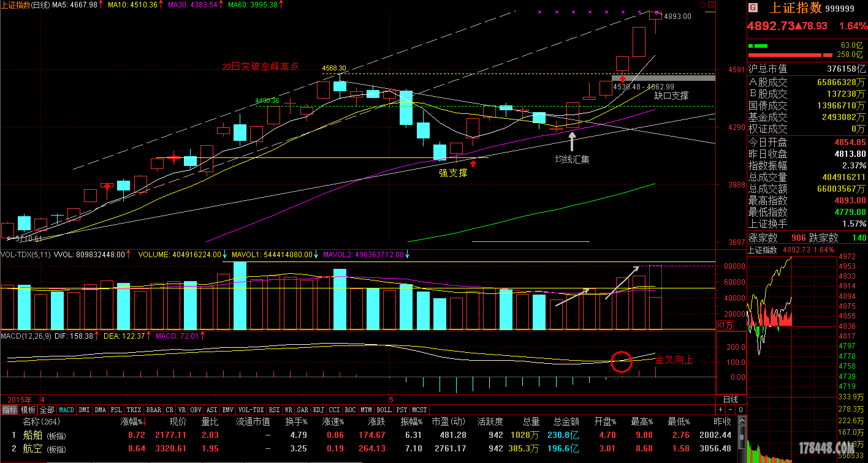The height and width of the screenshot is (463, 868).
Task: Switch to the DMI indicator tab
Action: coord(84,410)
